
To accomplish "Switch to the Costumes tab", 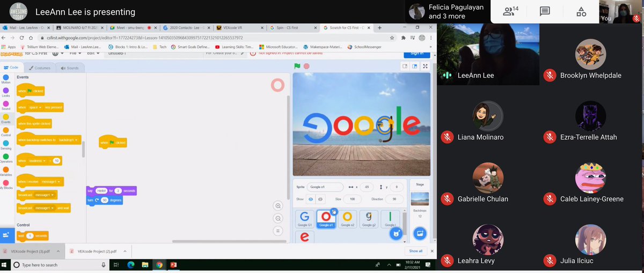I will (x=40, y=68).
